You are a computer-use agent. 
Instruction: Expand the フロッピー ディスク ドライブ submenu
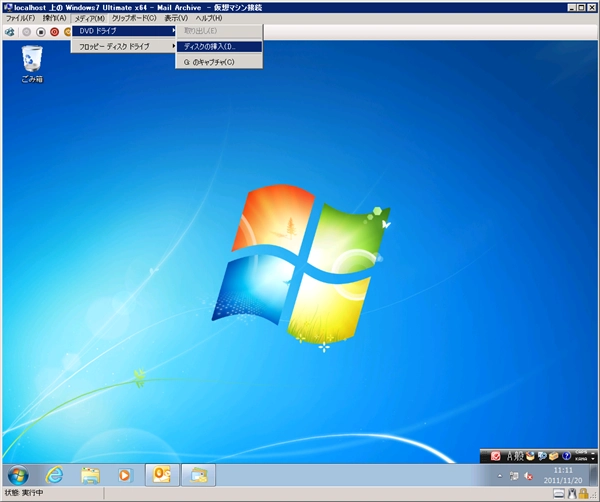pyautogui.click(x=124, y=47)
